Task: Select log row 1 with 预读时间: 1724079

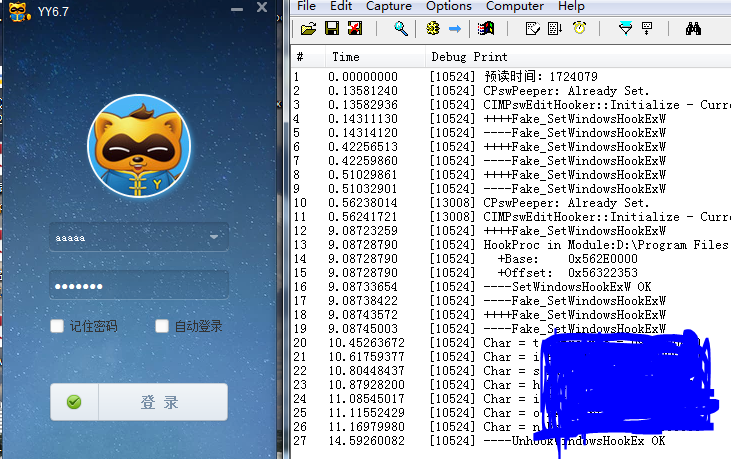Action: pyautogui.click(x=511, y=76)
